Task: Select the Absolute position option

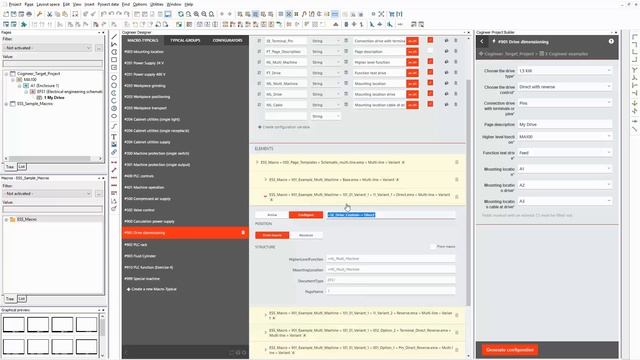Action: coord(306,235)
